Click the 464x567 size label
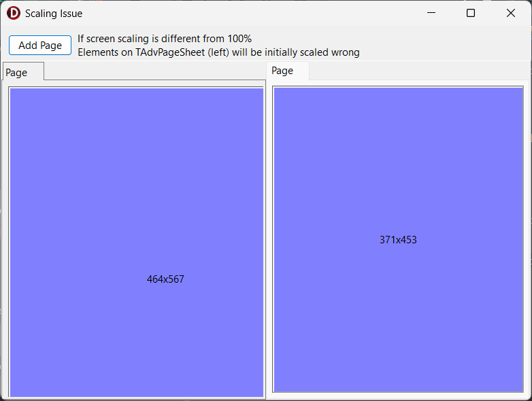Viewport: 532px width, 401px height. click(x=165, y=279)
